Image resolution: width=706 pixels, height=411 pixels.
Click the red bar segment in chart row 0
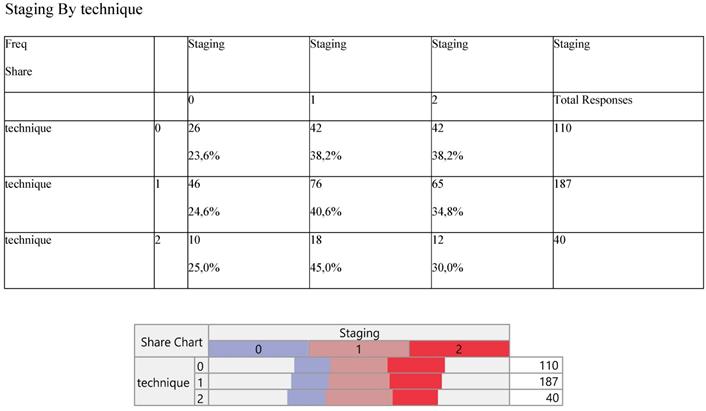(415, 366)
